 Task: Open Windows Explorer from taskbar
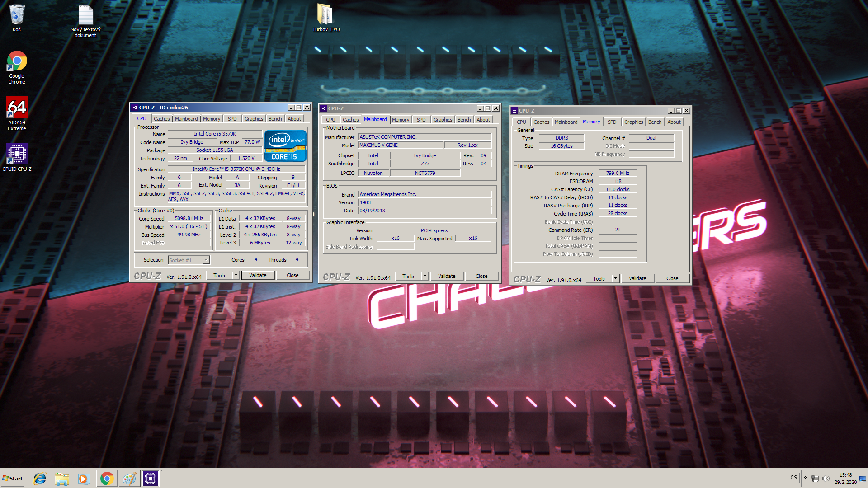tap(62, 479)
